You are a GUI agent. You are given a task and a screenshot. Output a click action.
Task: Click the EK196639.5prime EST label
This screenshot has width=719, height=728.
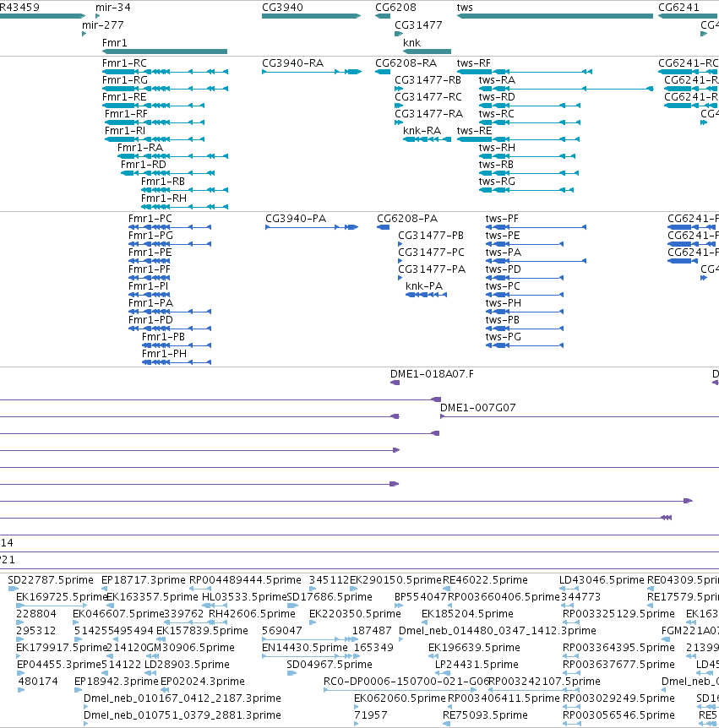tap(474, 648)
